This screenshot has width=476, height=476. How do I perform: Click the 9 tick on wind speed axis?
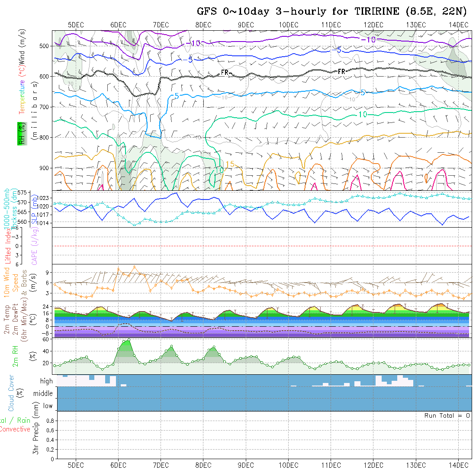pos(47,273)
